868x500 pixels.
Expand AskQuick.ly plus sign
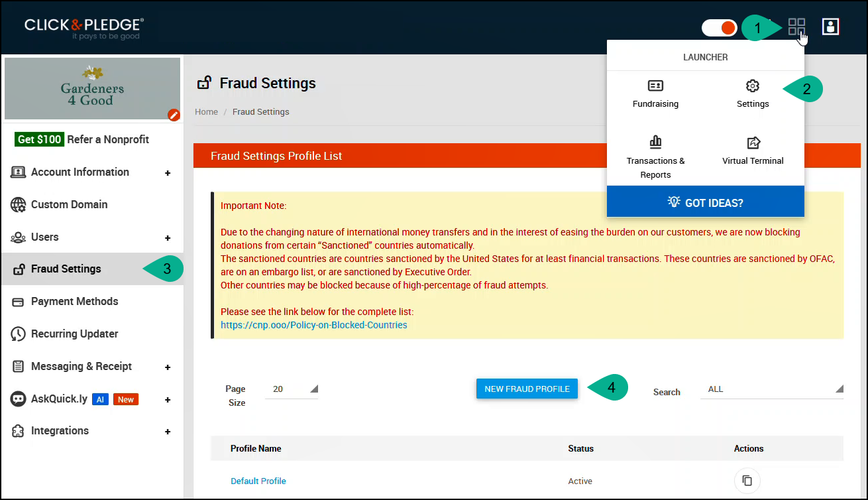click(168, 400)
